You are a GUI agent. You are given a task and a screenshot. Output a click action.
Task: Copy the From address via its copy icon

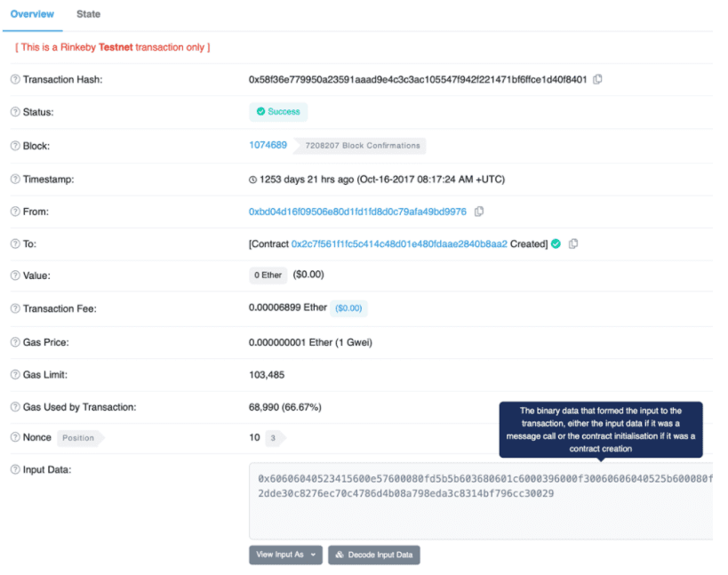pos(477,212)
